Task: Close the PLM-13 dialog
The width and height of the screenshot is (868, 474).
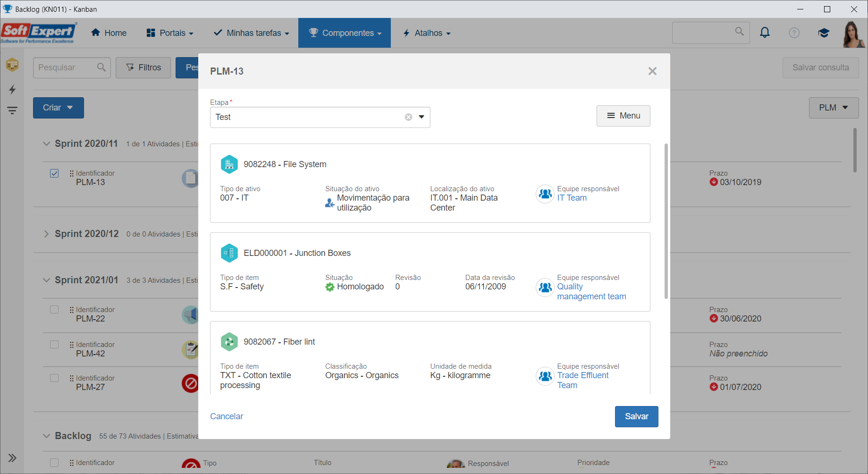Action: pyautogui.click(x=652, y=71)
